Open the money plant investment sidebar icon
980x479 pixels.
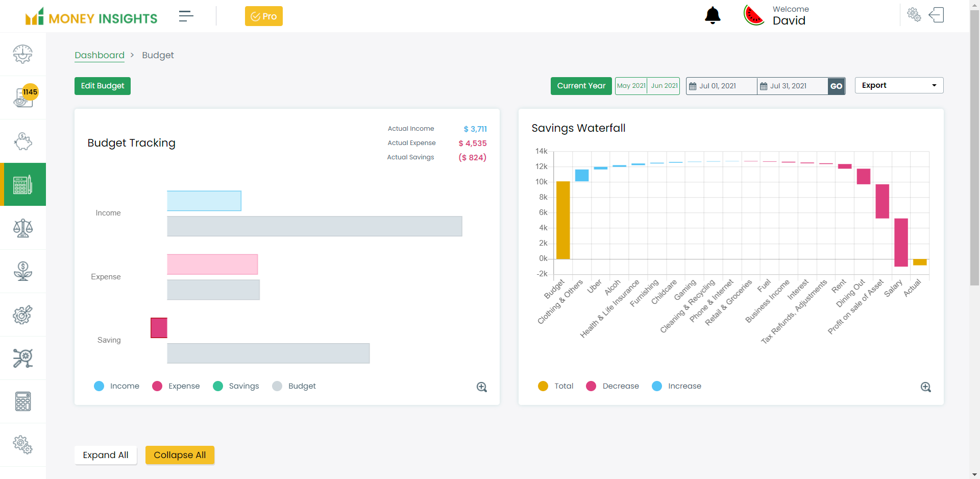click(x=23, y=271)
